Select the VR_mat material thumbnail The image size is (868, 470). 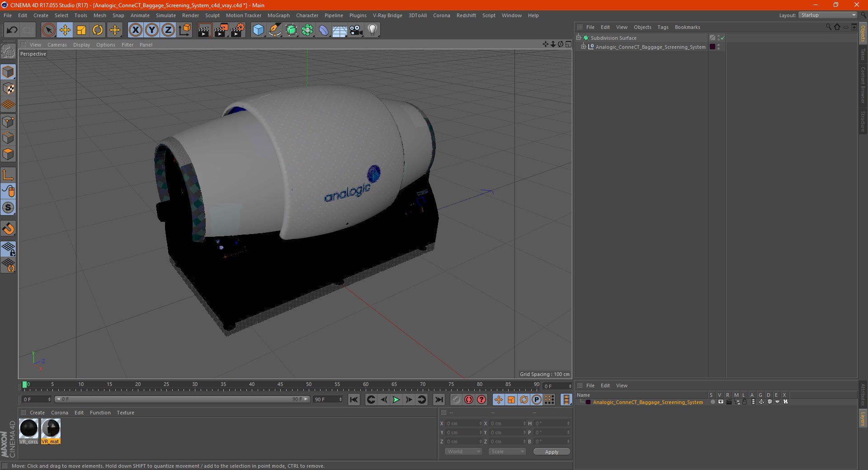click(51, 432)
